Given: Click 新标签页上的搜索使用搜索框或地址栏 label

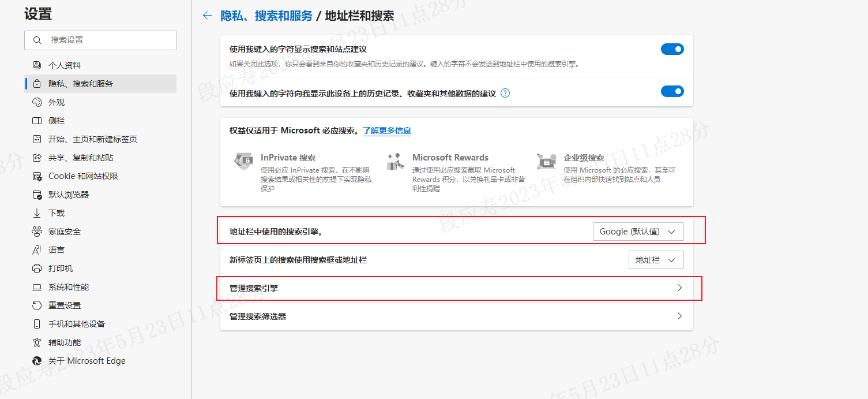Looking at the screenshot, I should coord(298,260).
